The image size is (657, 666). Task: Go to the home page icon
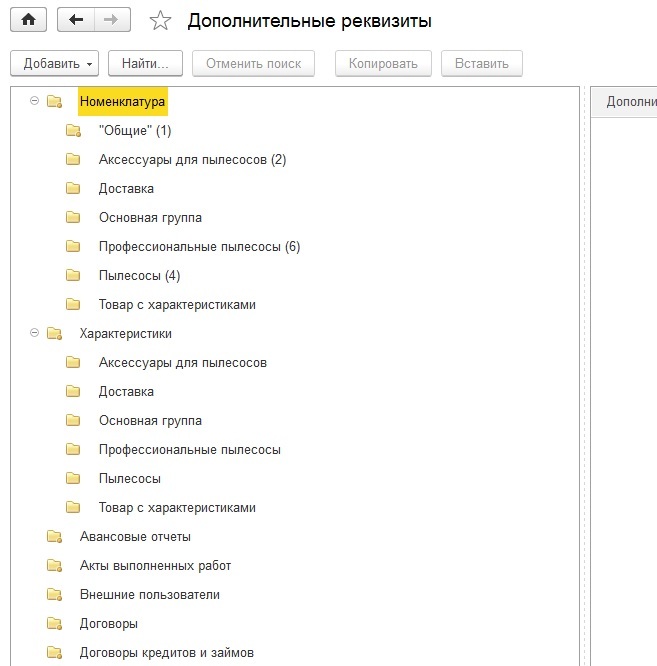(x=28, y=20)
